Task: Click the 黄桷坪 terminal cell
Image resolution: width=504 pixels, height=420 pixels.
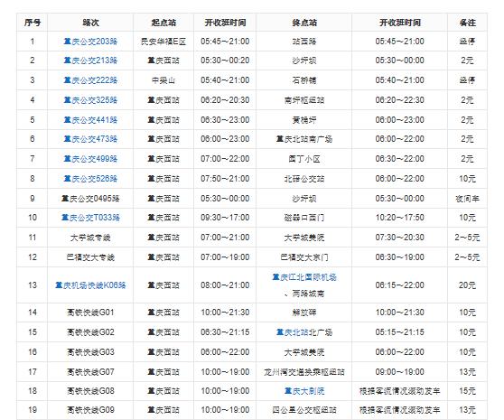Action: click(304, 120)
